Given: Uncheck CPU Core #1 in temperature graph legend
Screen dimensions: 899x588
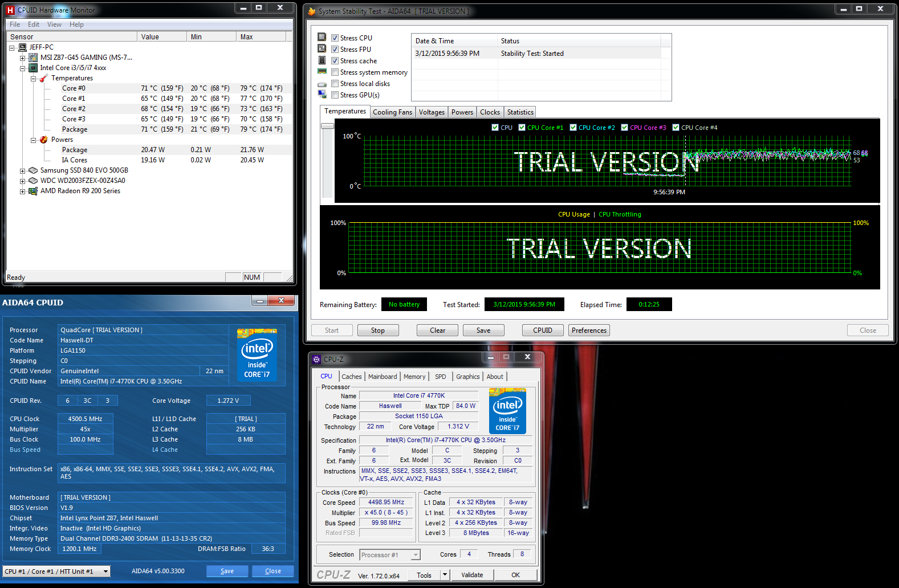Looking at the screenshot, I should tap(522, 128).
